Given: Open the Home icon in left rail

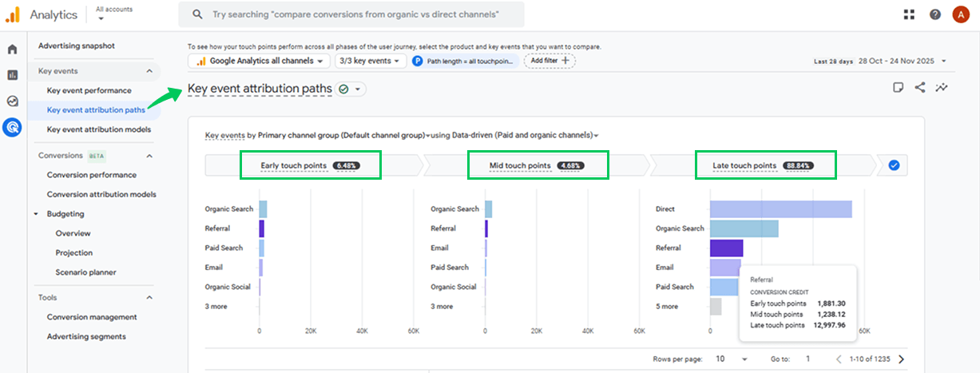Looking at the screenshot, I should pos(13,50).
